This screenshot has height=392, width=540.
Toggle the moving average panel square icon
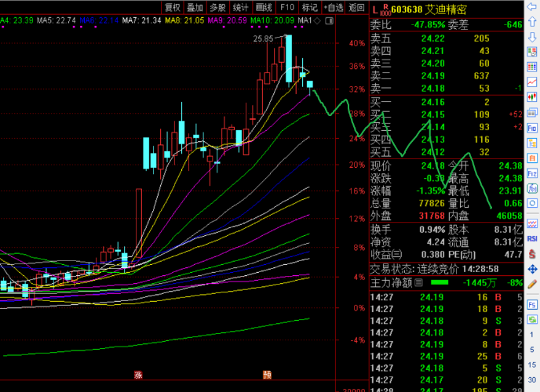(x=329, y=21)
